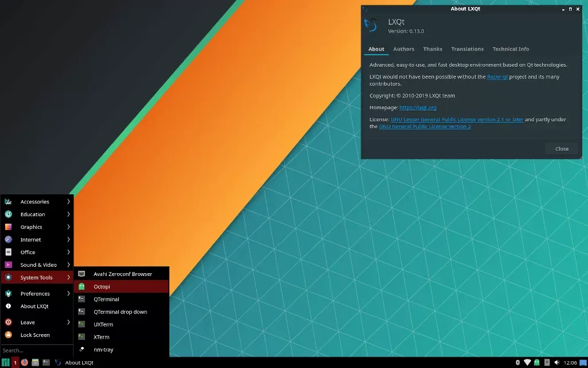This screenshot has width=588, height=368.
Task: Click the Office document category icon
Action: click(x=8, y=252)
